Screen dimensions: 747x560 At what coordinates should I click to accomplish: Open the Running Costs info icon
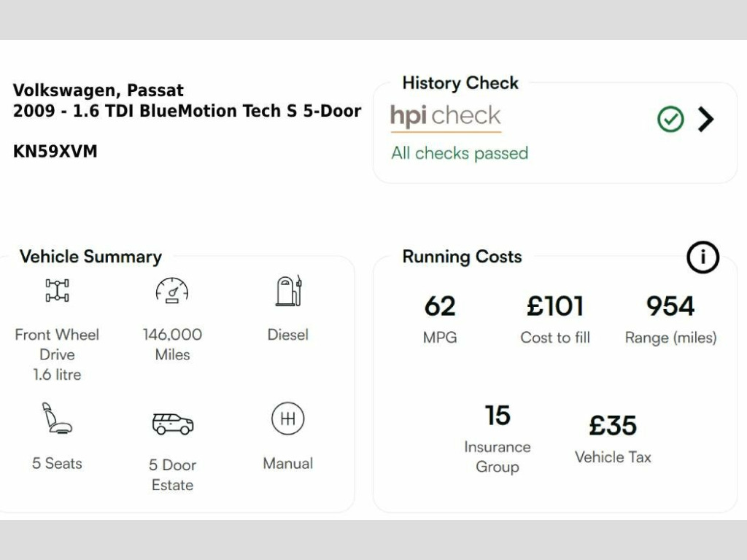[703, 257]
